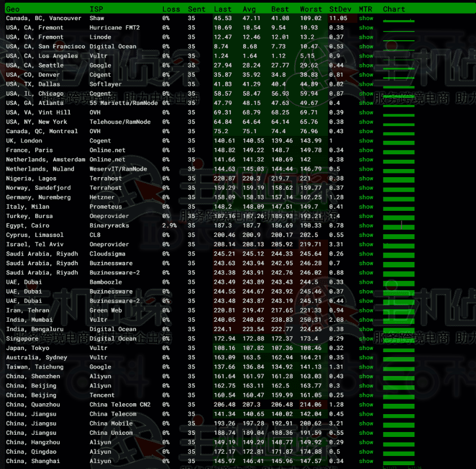The width and height of the screenshot is (476, 469).
Task: Open 'show' for Nuremberg Hetzner row
Action: [366, 197]
